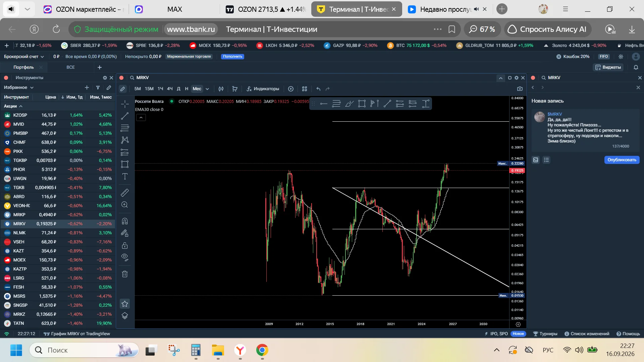Click the trash icon to remove drawings
Image resolution: width=644 pixels, height=362 pixels.
pos(125,274)
